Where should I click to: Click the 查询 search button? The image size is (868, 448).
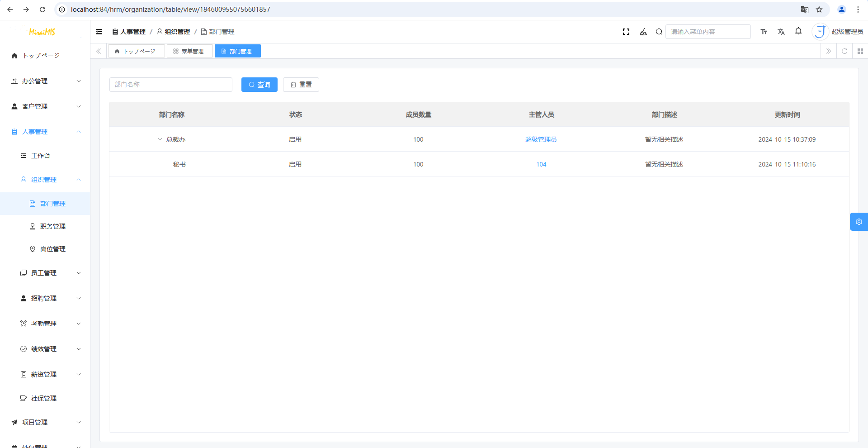tap(259, 85)
